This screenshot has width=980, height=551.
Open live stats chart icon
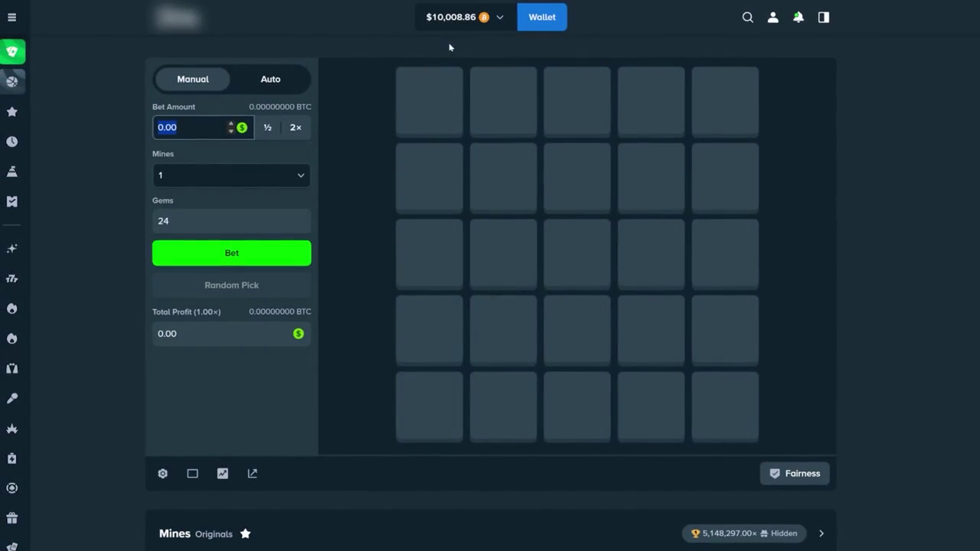pyautogui.click(x=222, y=474)
